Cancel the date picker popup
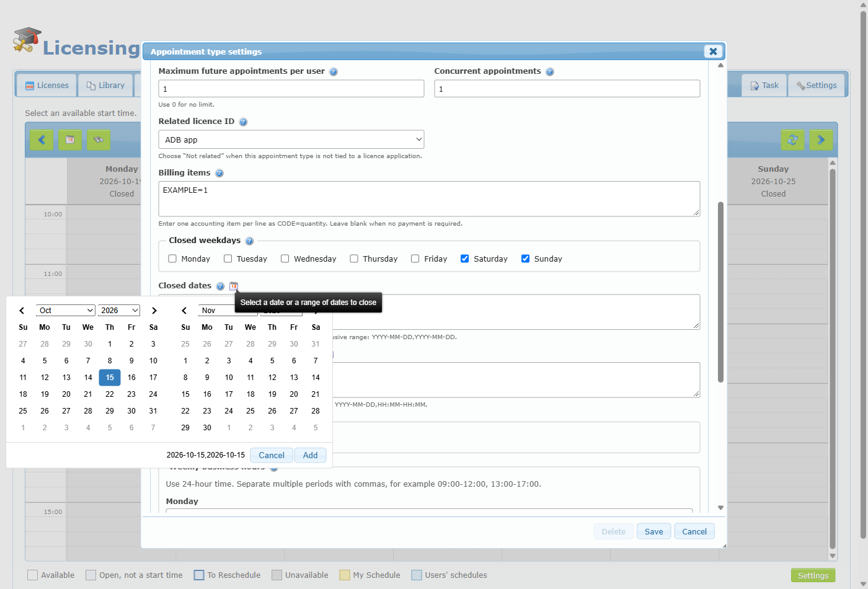The width and height of the screenshot is (868, 589). point(272,455)
